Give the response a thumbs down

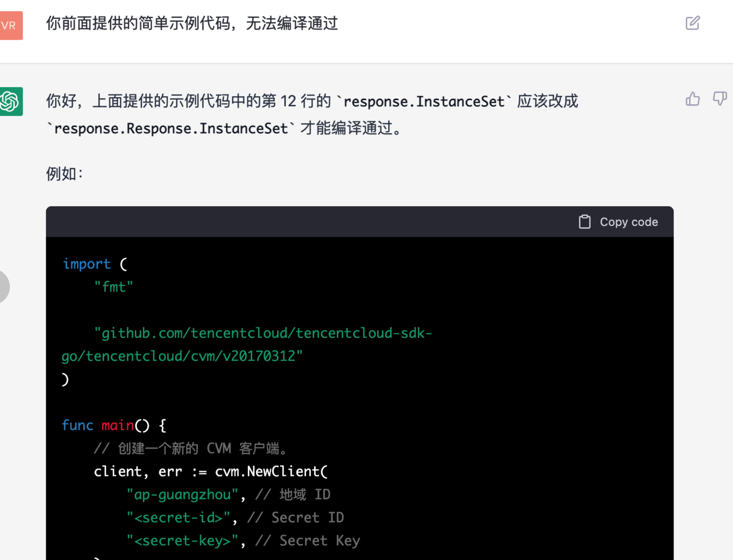719,99
